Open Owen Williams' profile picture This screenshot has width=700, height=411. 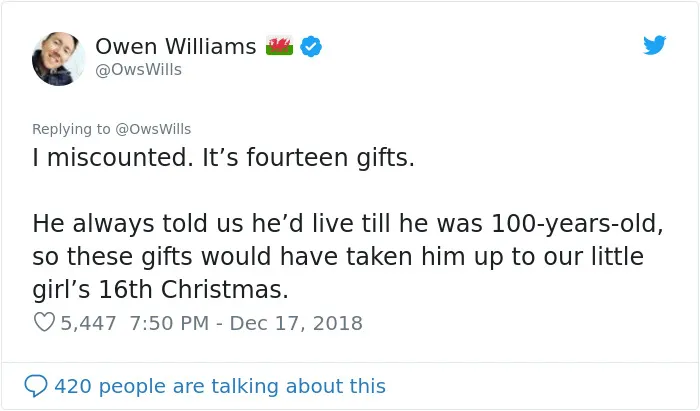click(x=58, y=58)
